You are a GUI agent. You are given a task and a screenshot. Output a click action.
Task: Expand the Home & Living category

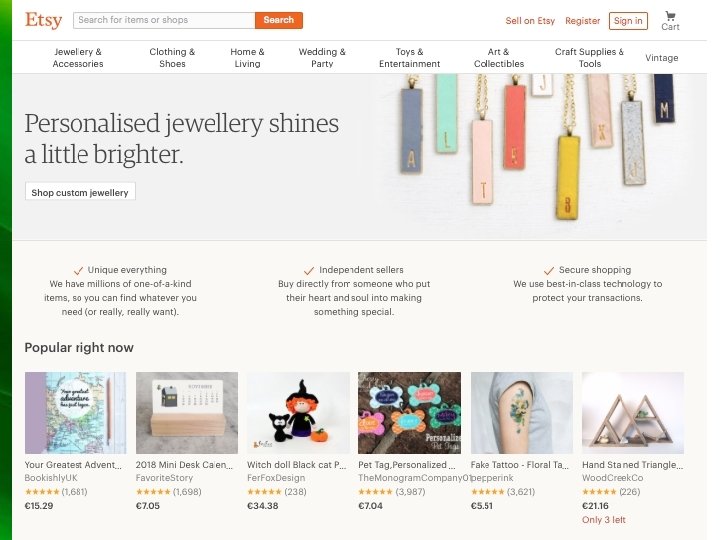tap(247, 57)
